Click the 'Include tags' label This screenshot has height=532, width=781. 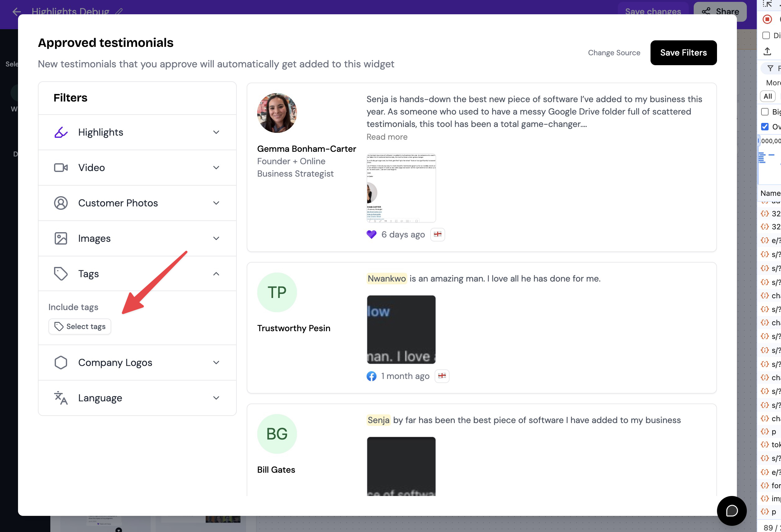click(73, 307)
